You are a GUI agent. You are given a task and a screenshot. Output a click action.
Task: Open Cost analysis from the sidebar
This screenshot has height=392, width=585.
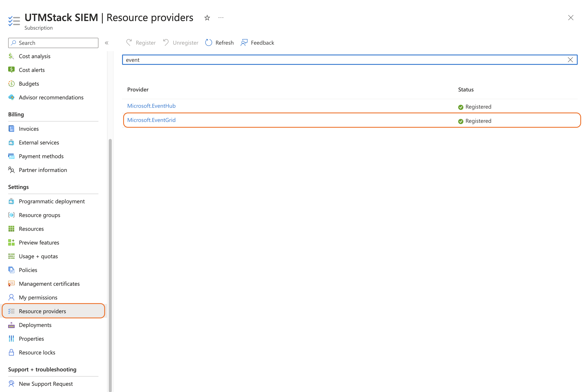coord(35,56)
